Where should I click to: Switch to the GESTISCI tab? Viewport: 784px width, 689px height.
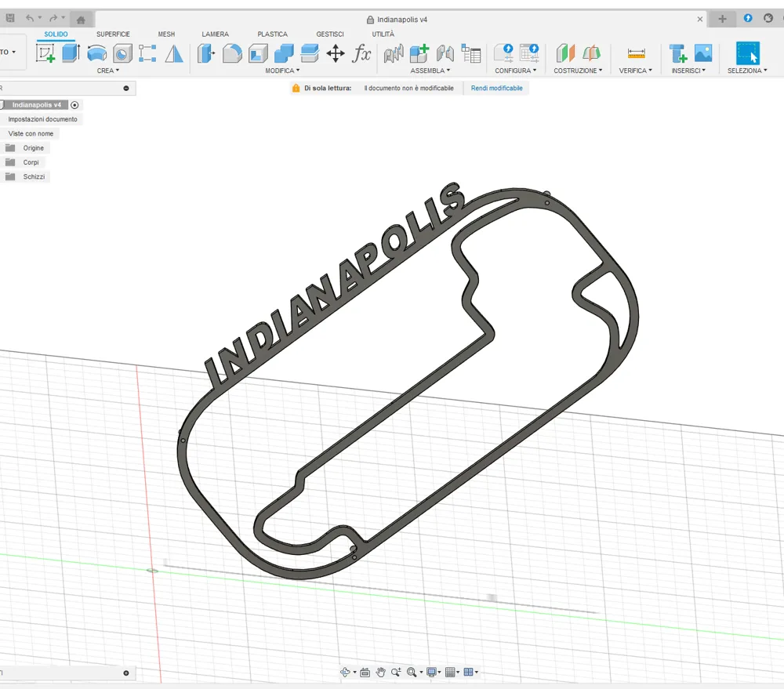(330, 34)
